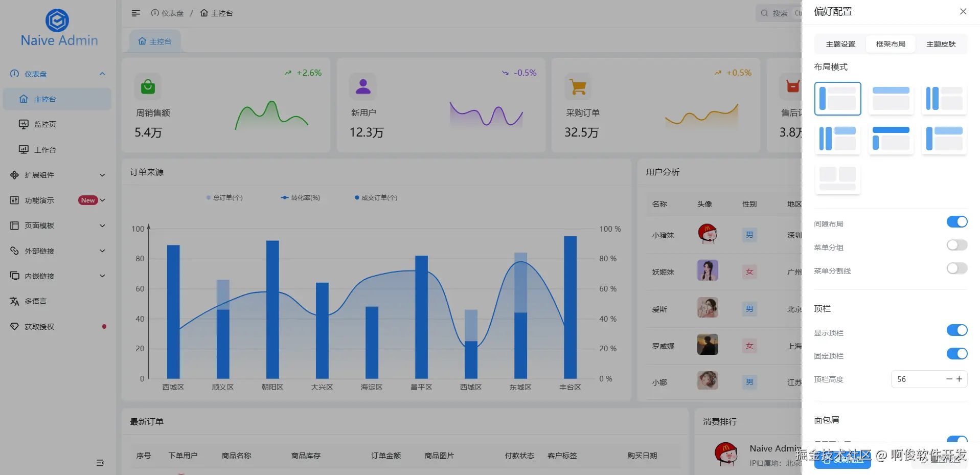Click the menu collapse icon in header
The height and width of the screenshot is (475, 980).
click(135, 13)
